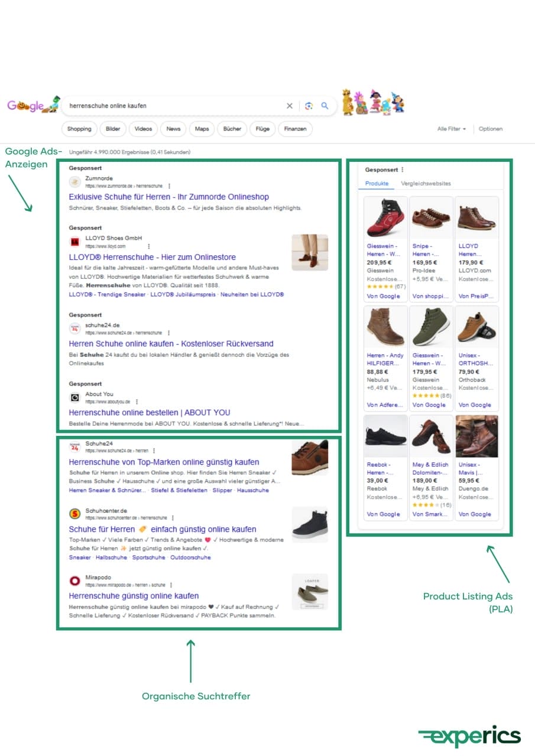This screenshot has width=535, height=756.
Task: Select the Maps filter chip
Action: coord(202,129)
